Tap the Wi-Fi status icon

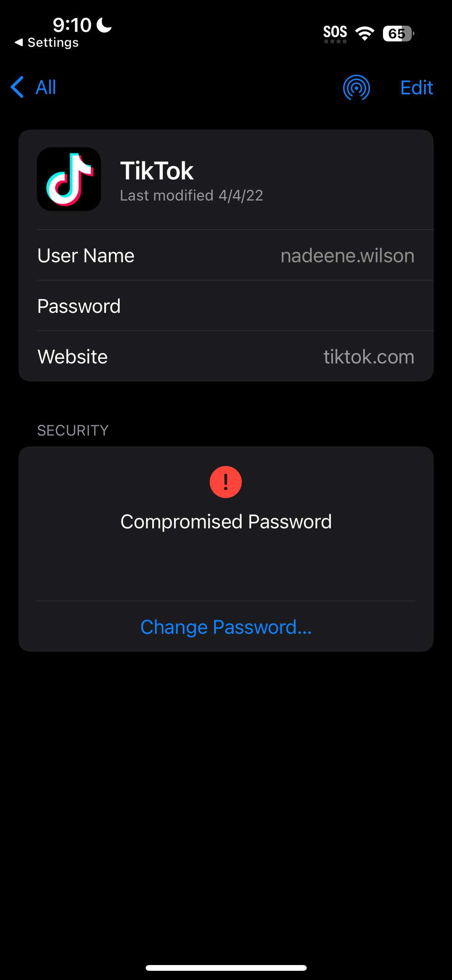click(x=365, y=33)
